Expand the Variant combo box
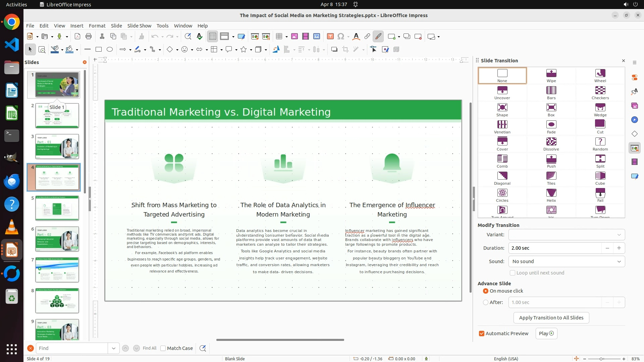 point(567,235)
